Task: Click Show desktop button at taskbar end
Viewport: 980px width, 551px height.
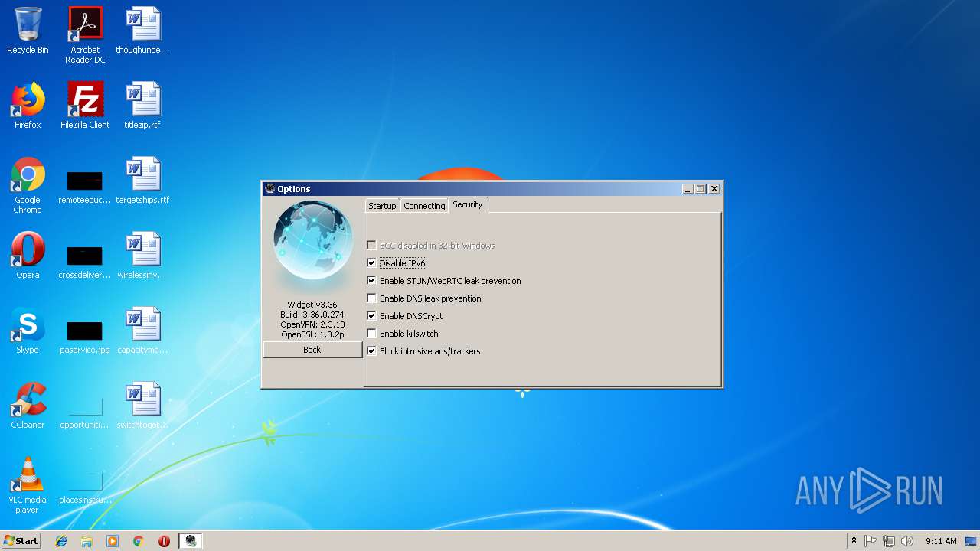Action: click(972, 541)
